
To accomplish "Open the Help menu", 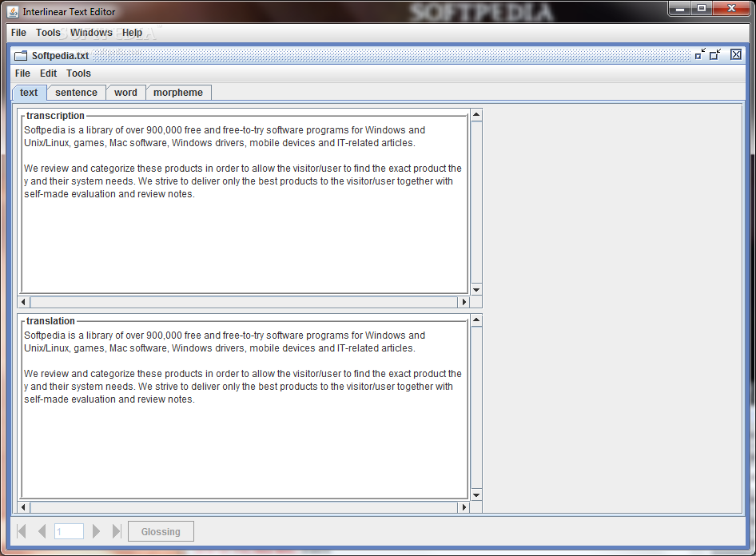I will [x=132, y=33].
